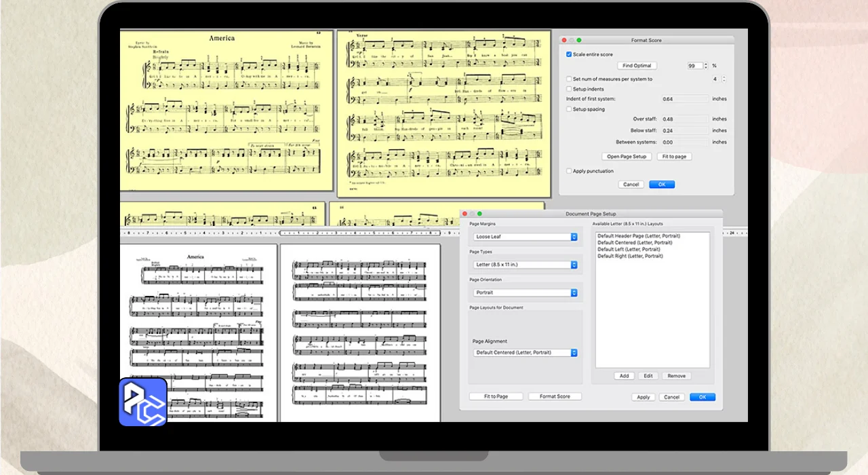This screenshot has width=868, height=475.
Task: Close the Format Score dialog window
Action: (x=564, y=41)
